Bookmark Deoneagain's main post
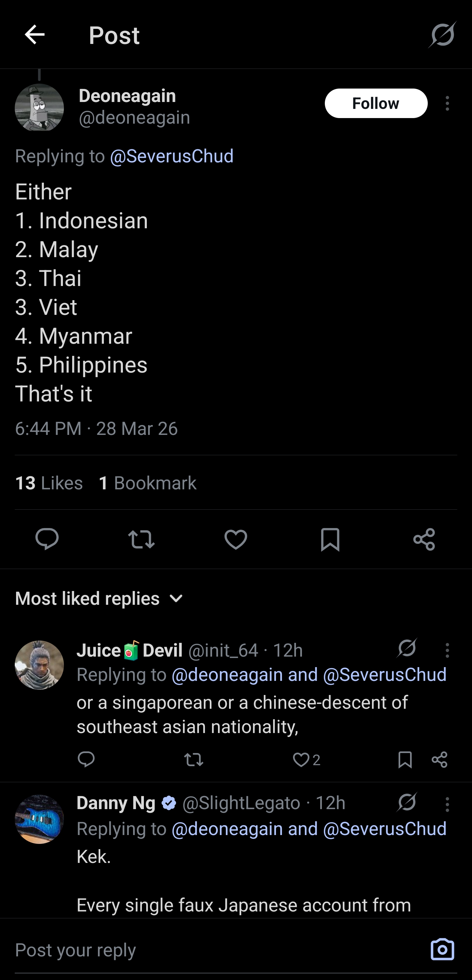Image resolution: width=472 pixels, height=980 pixels. tap(330, 539)
